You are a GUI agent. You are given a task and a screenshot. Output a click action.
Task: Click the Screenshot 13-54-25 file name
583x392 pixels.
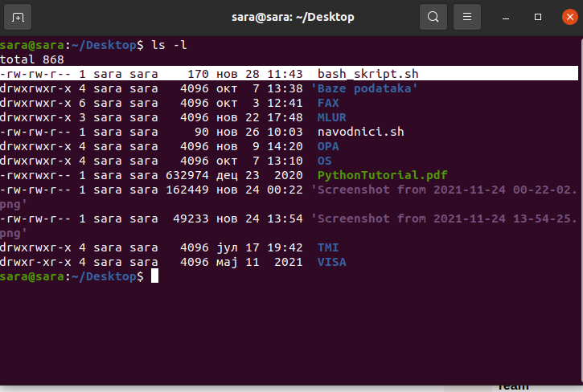coord(444,218)
